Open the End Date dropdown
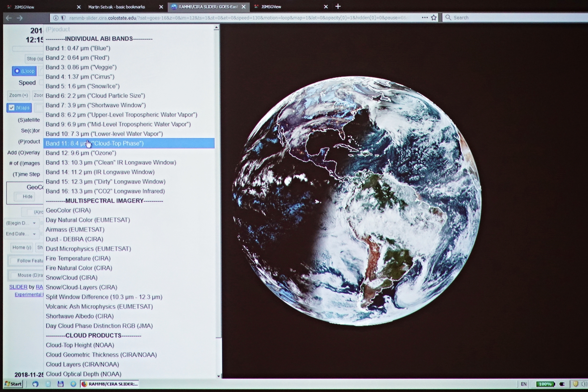 (x=21, y=234)
